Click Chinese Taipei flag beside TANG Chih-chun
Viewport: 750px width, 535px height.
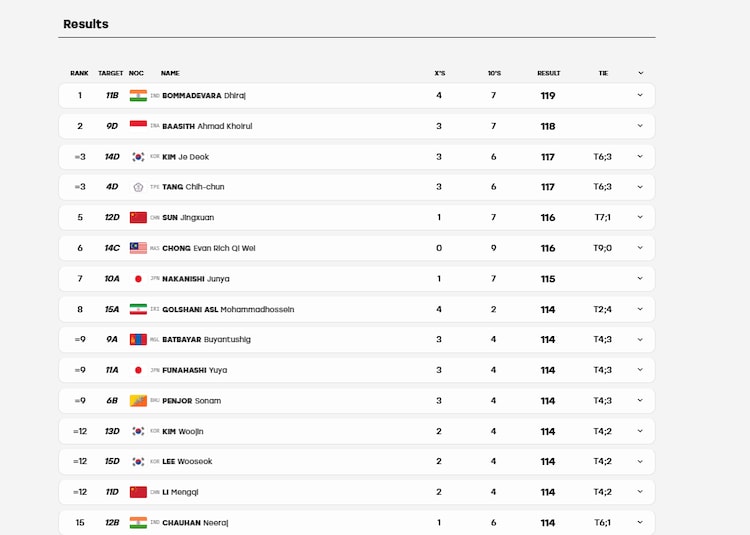pyautogui.click(x=138, y=187)
